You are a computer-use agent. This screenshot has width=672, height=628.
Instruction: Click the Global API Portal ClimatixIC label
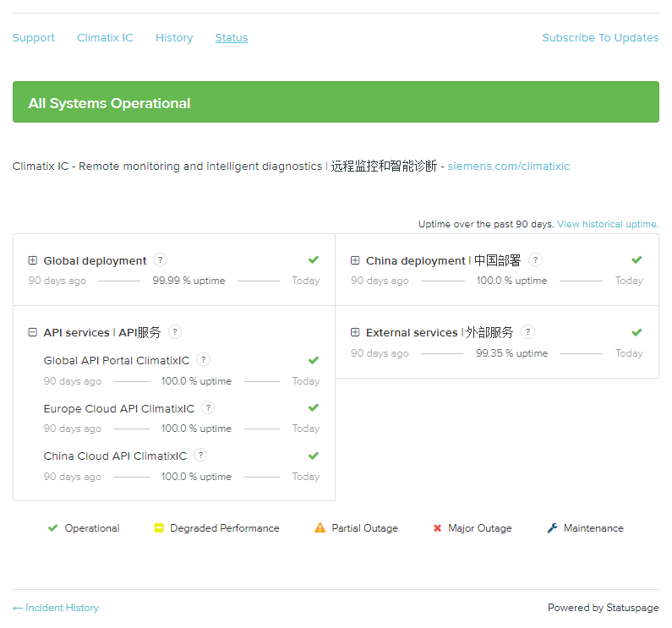117,361
